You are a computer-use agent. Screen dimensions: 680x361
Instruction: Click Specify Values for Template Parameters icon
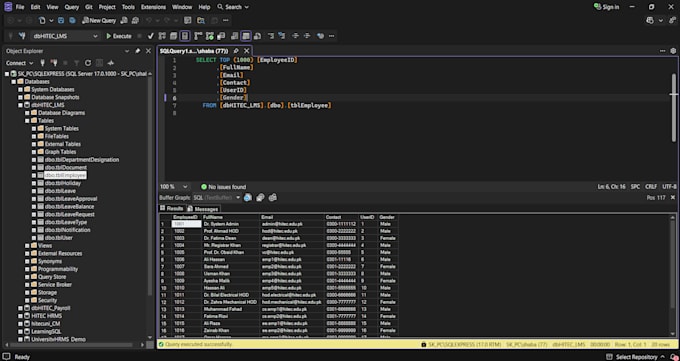(320, 36)
